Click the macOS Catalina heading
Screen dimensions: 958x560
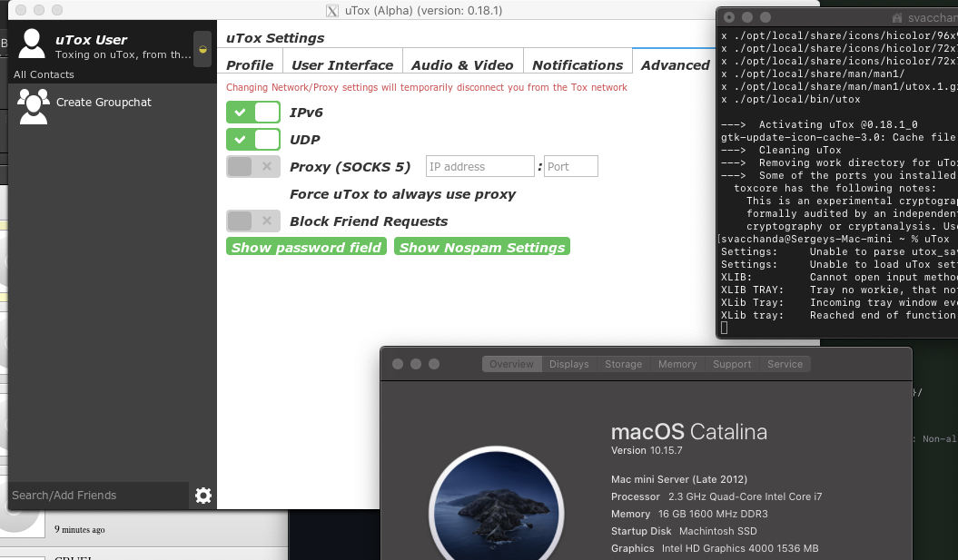pos(689,432)
